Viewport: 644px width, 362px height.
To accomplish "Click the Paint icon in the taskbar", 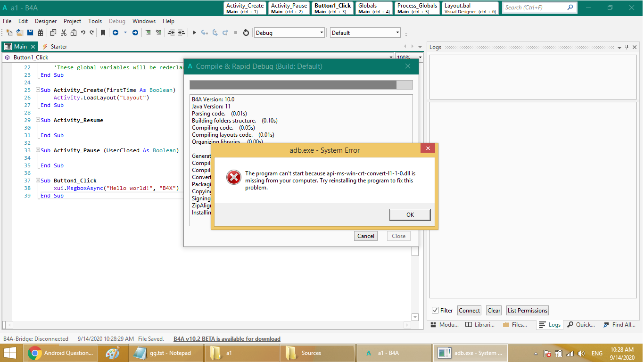I will tap(112, 353).
